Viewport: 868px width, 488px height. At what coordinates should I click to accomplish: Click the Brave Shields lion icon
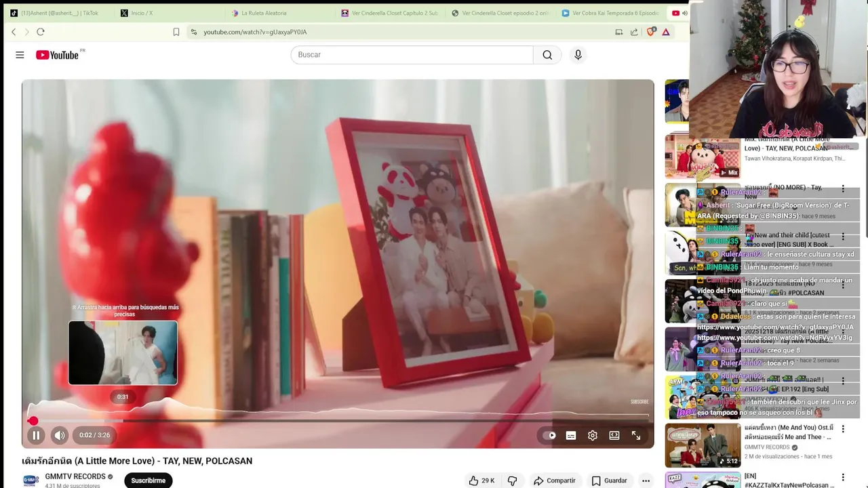tap(651, 32)
